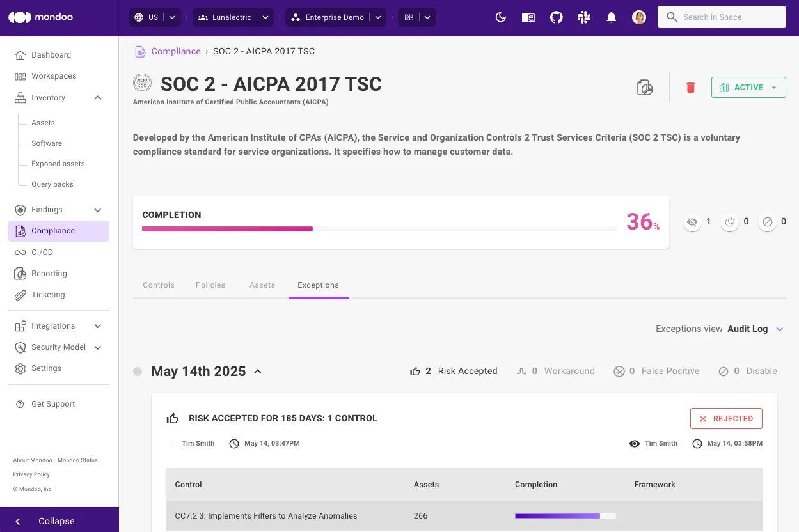Expand the Findings section
Viewport: 799px width, 532px height.
tap(98, 210)
